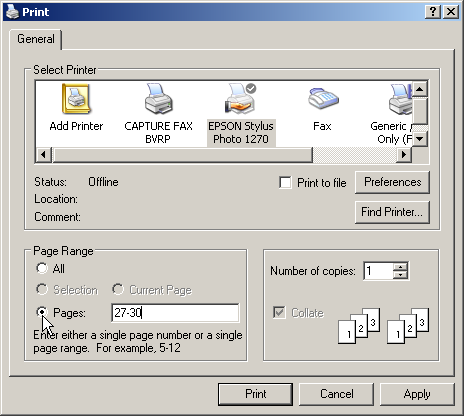Click the horizontal scrollbar thumb in printer list

point(182,155)
